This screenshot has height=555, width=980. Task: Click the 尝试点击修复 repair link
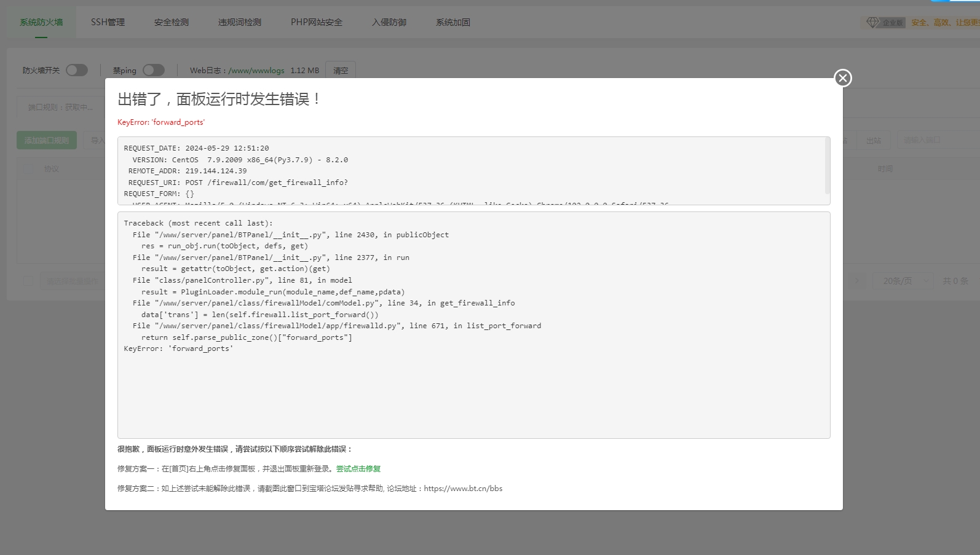coord(358,468)
